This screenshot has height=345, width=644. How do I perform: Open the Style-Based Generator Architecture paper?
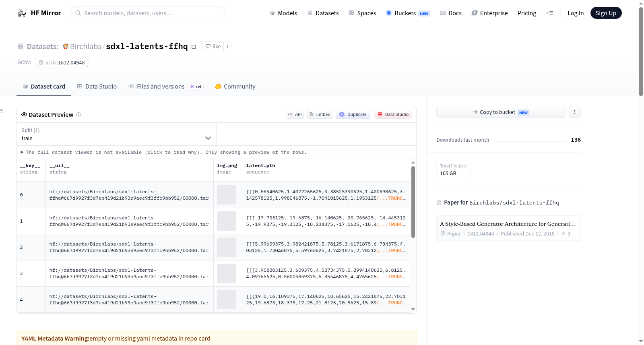tap(508, 228)
